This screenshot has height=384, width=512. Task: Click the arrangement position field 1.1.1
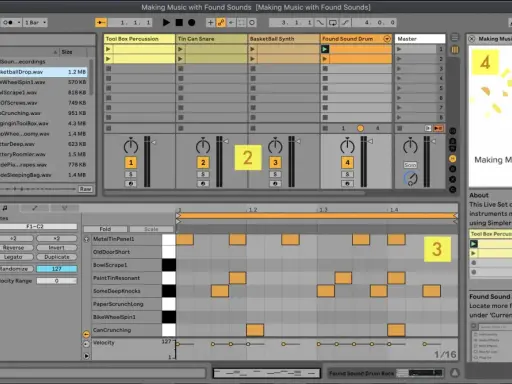[x=130, y=23]
